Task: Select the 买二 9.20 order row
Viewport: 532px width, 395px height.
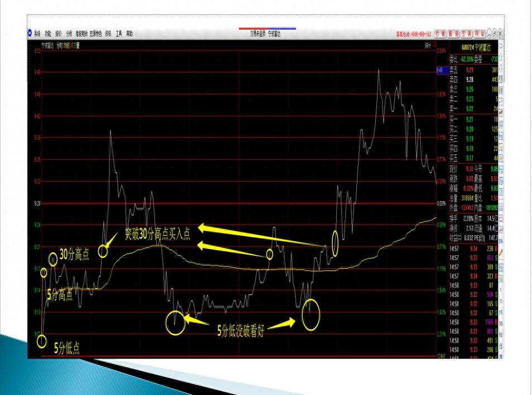Action: [x=473, y=129]
